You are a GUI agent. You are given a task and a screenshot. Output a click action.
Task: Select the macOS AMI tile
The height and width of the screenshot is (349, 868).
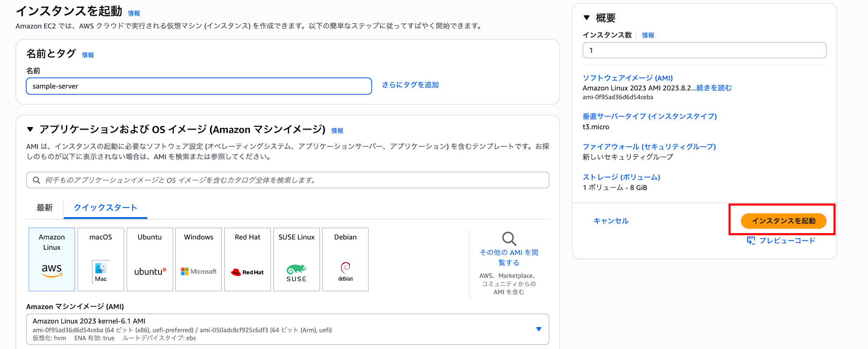(101, 259)
